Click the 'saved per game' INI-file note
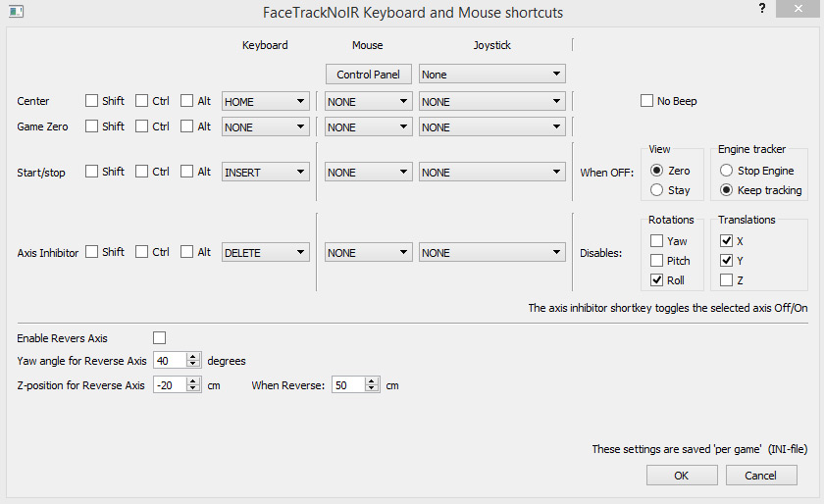Image resolution: width=824 pixels, height=504 pixels. pyautogui.click(x=699, y=449)
